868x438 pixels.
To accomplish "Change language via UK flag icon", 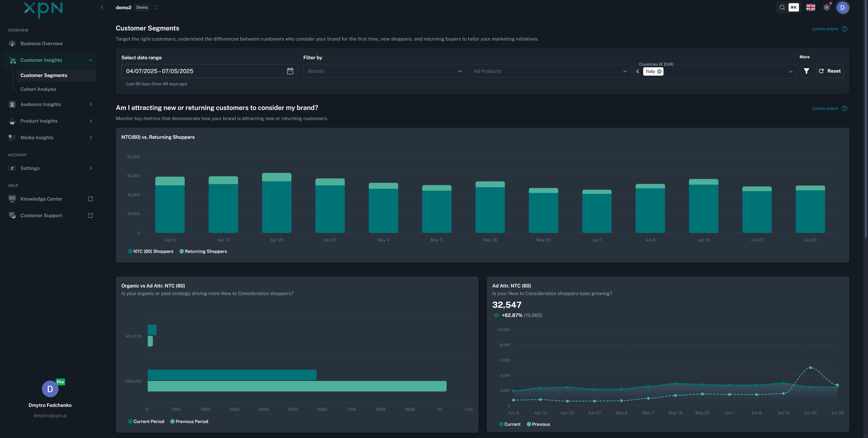I will (x=810, y=7).
